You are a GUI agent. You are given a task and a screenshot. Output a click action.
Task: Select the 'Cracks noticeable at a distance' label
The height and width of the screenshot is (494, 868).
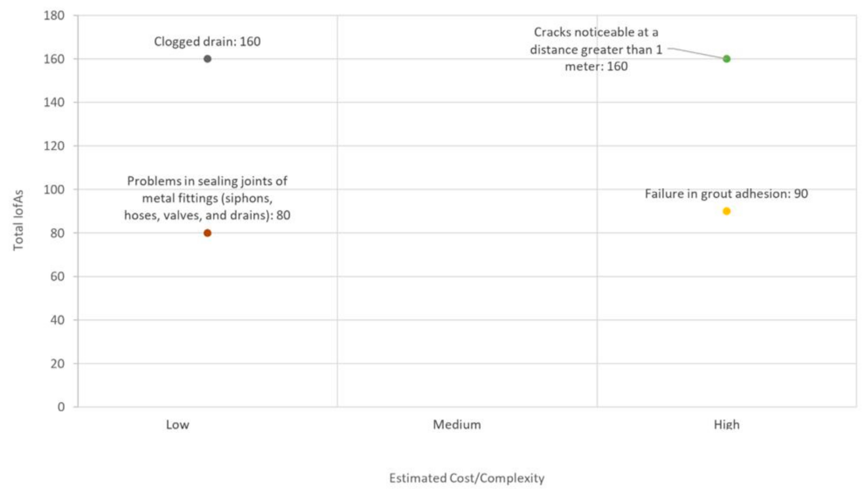(596, 49)
